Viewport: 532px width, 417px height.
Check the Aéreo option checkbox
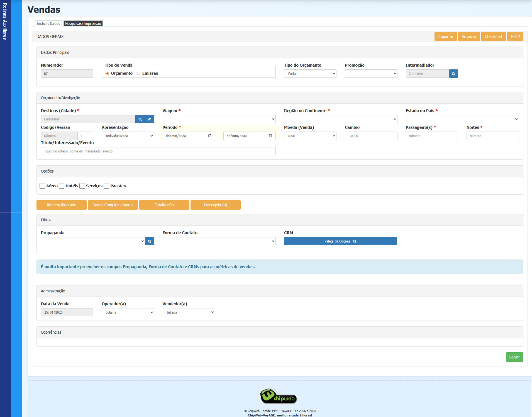coord(43,186)
